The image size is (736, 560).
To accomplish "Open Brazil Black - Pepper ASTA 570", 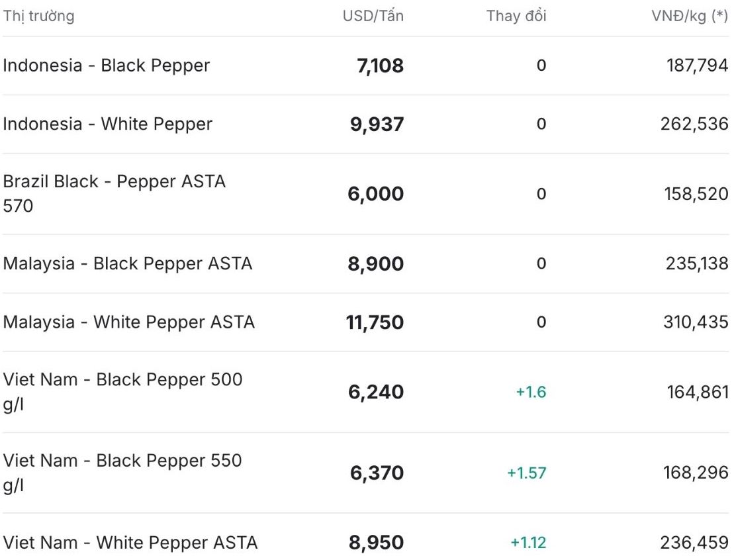I will tap(366, 194).
